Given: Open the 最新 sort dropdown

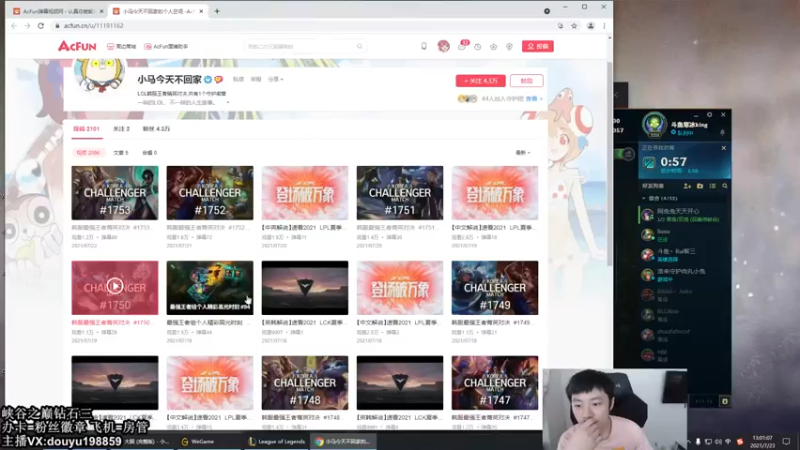Looking at the screenshot, I should click(x=523, y=153).
